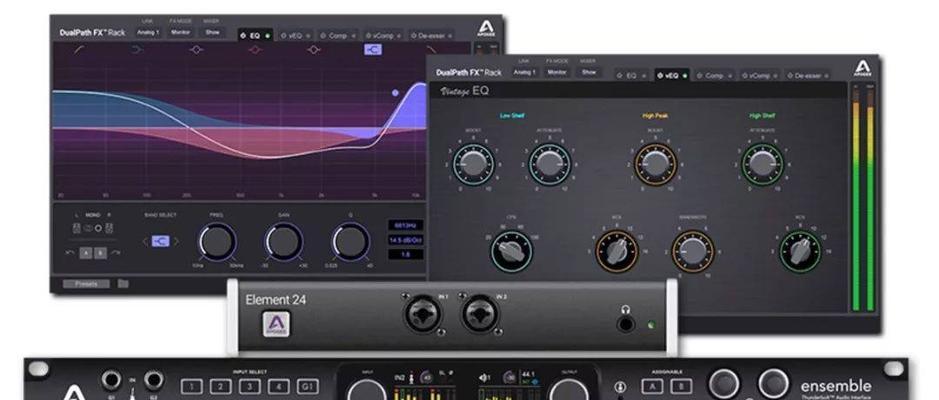
Task: Click the Bandwidth knob in Vintage EQ
Action: 693,251
